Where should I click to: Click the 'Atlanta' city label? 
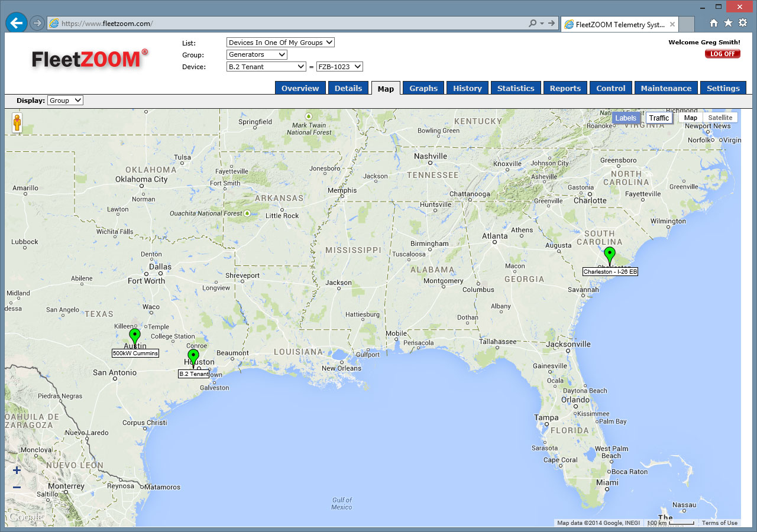click(495, 236)
